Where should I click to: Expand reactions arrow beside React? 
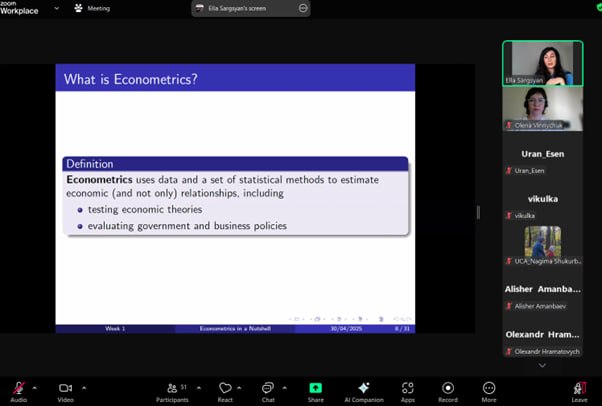point(239,388)
